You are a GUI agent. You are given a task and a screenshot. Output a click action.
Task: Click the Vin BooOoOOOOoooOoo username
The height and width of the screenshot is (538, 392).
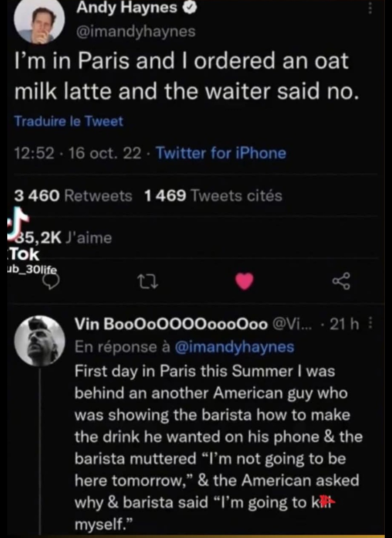coord(171,324)
